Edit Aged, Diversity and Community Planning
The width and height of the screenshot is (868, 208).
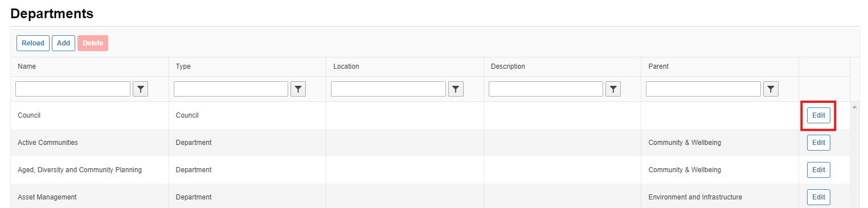(818, 170)
